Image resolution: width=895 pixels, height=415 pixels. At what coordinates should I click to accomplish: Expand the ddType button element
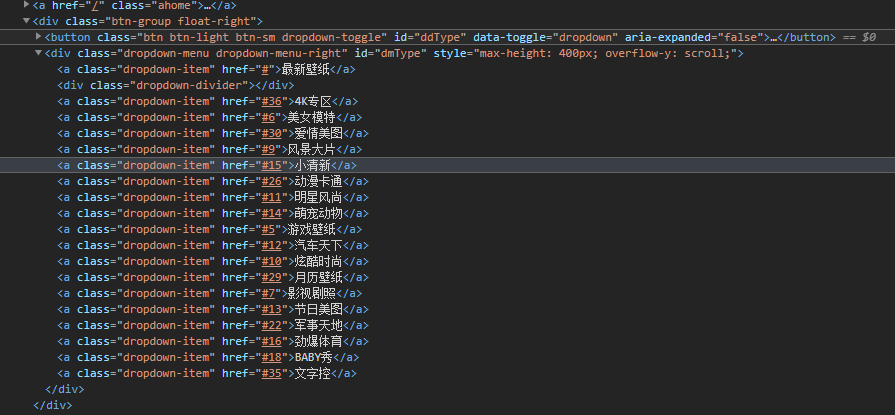(x=38, y=37)
